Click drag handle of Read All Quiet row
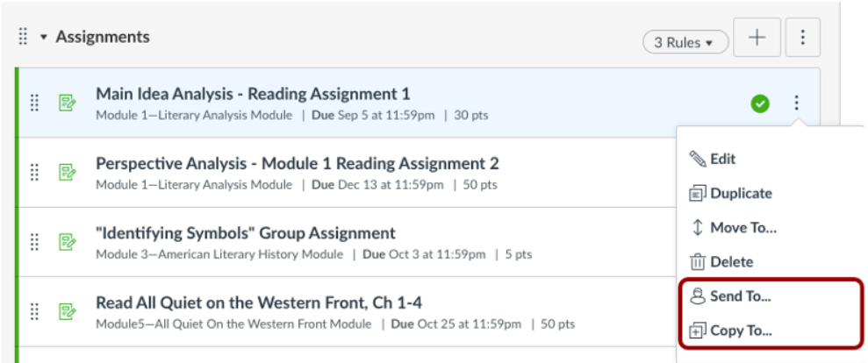The height and width of the screenshot is (363, 868). pos(34,311)
